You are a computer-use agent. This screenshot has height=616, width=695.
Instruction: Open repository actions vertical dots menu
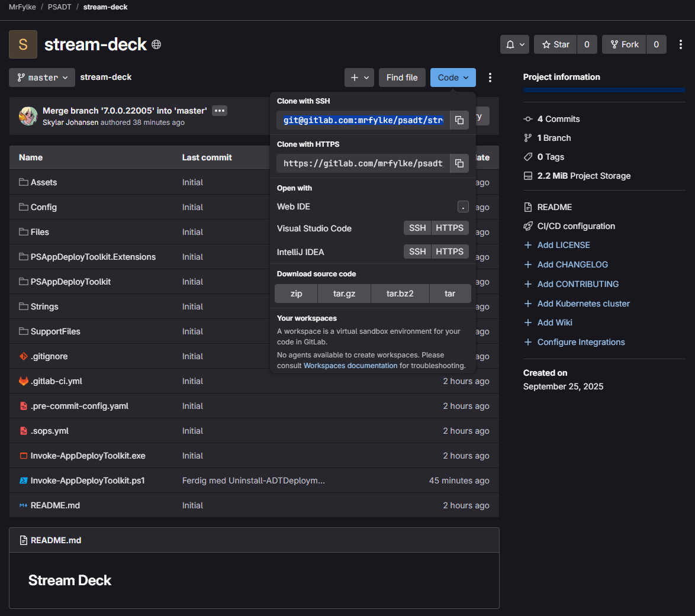[490, 78]
